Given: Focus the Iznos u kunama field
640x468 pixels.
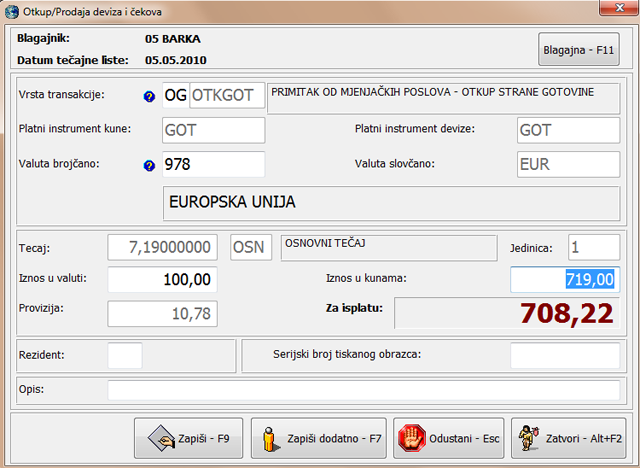Looking at the screenshot, I should [x=563, y=280].
